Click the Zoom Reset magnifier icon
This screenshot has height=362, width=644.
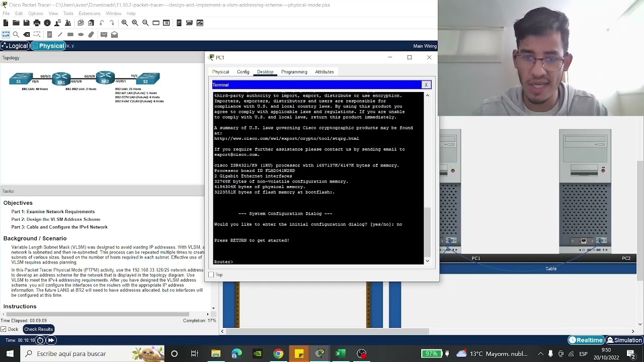[135, 23]
